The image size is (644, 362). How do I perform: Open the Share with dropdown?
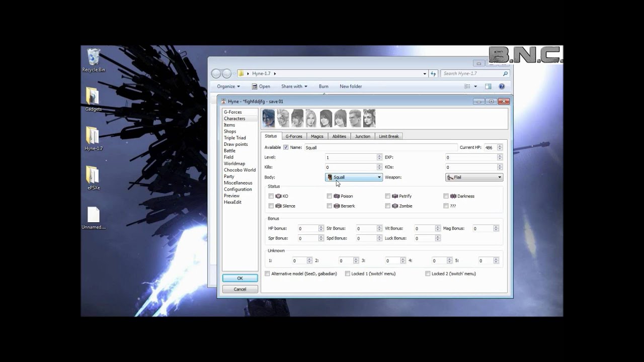(294, 86)
